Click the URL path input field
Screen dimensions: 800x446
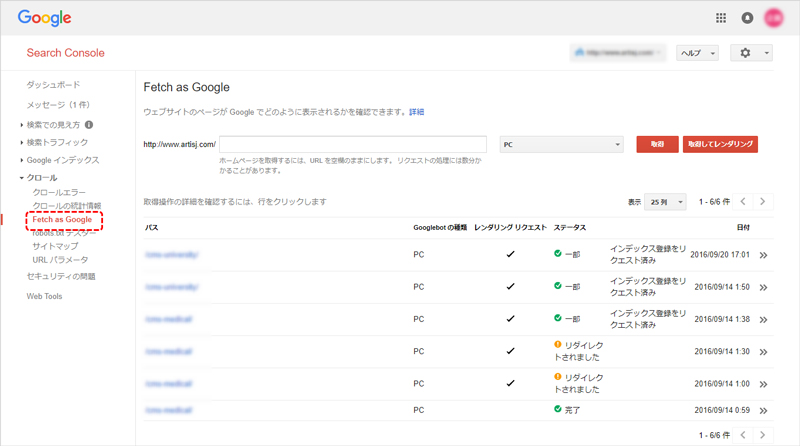pos(353,144)
